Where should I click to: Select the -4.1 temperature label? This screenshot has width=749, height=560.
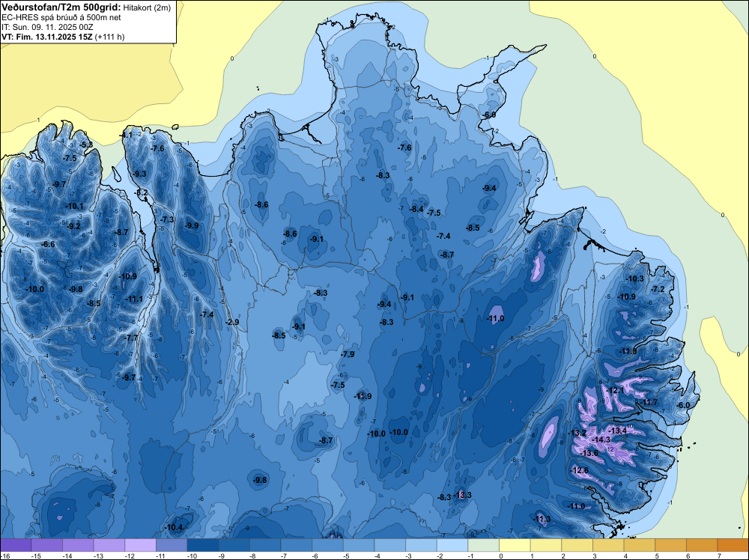[x=126, y=135]
